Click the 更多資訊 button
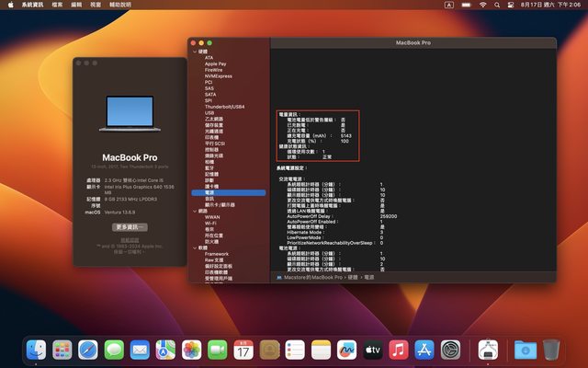The width and height of the screenshot is (588, 368). [129, 226]
